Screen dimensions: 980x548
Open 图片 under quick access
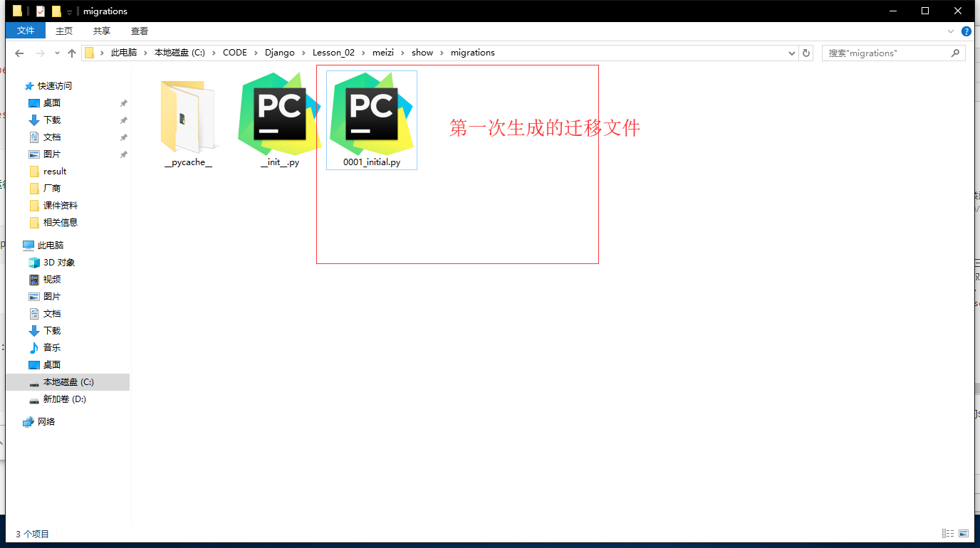tap(52, 154)
